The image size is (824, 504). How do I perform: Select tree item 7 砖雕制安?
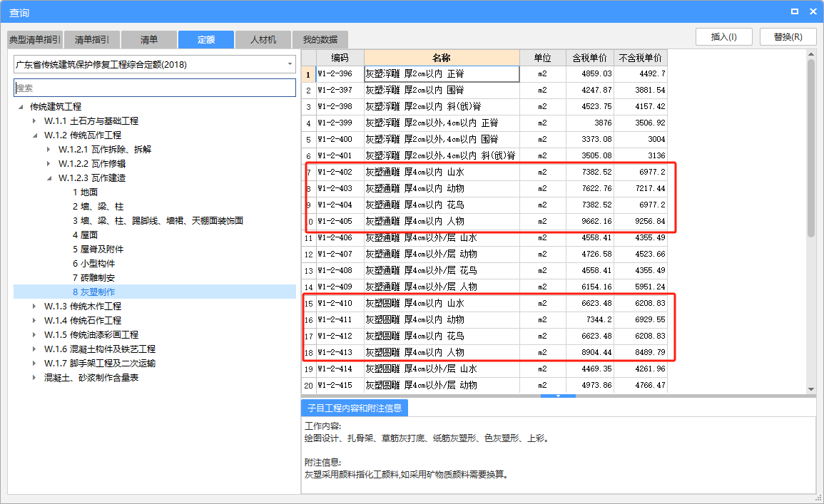coord(93,278)
